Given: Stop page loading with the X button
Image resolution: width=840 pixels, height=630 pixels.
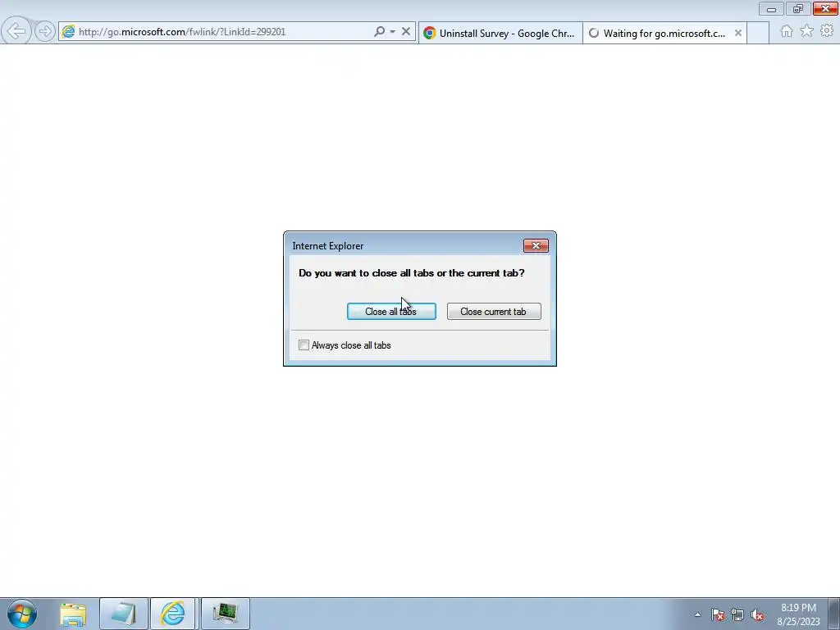Looking at the screenshot, I should (406, 32).
